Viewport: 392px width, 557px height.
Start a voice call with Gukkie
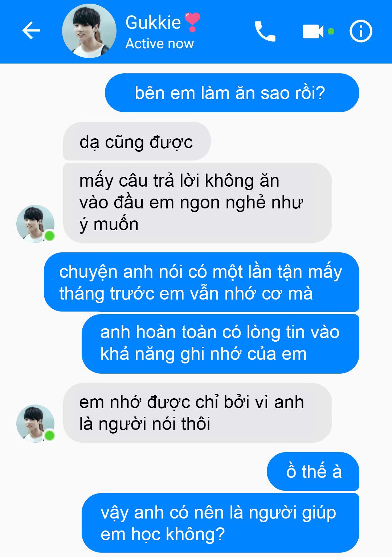(265, 31)
